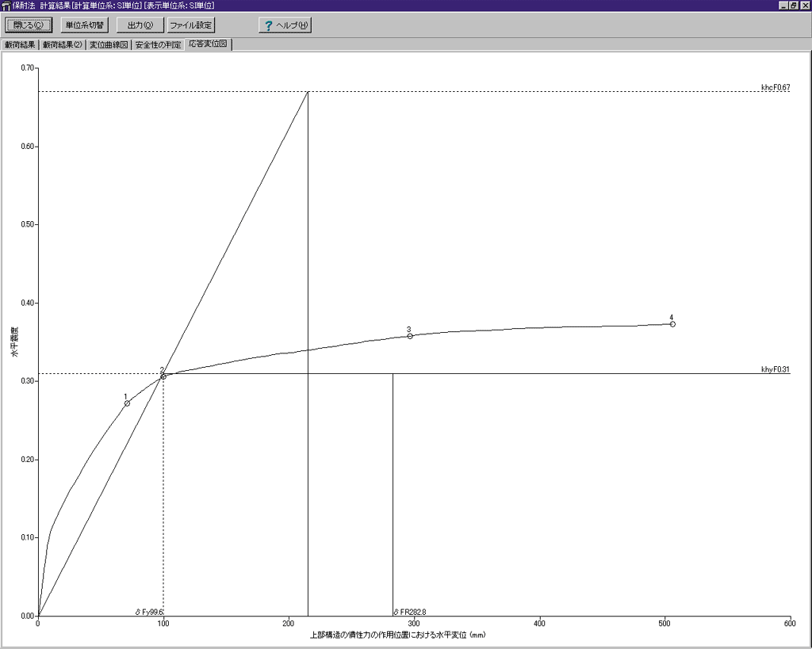This screenshot has height=649, width=812.
Task: Select the 載荷結果(2) tab
Action: pos(62,44)
